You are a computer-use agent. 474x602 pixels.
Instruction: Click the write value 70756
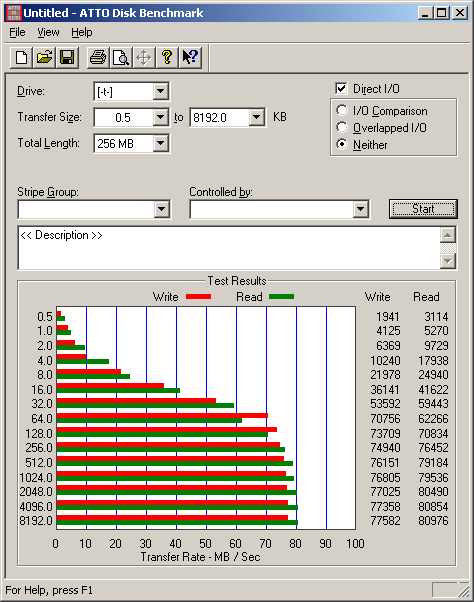tap(385, 419)
